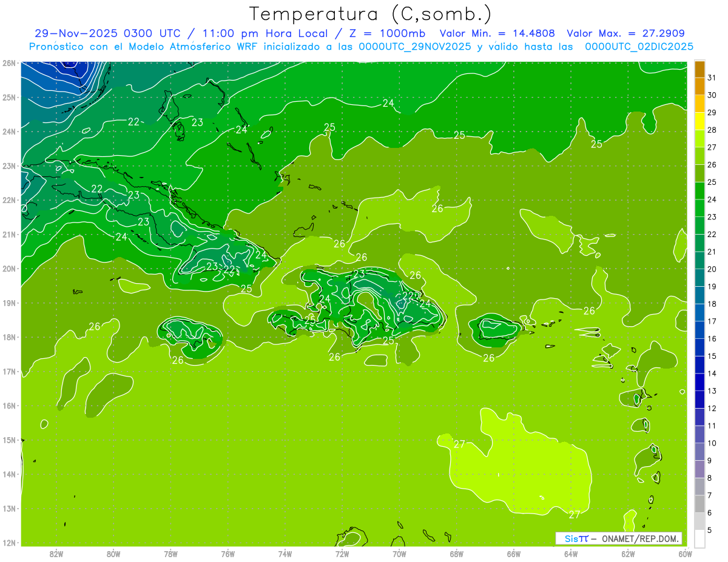Click the teal swatch between 19 and 20
Screen dimensions: 728x562
coord(699,278)
